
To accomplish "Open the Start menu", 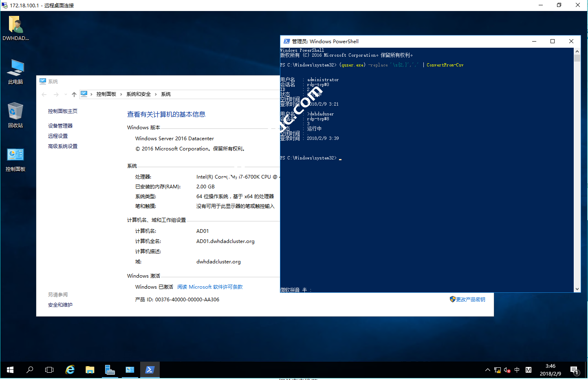I will click(x=10, y=370).
